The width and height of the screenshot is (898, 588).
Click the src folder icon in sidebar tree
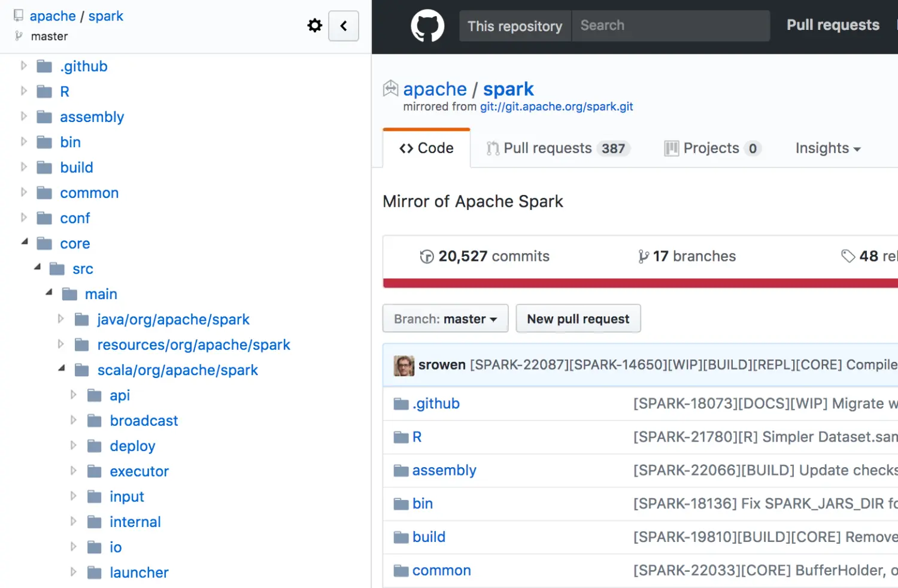(x=57, y=269)
